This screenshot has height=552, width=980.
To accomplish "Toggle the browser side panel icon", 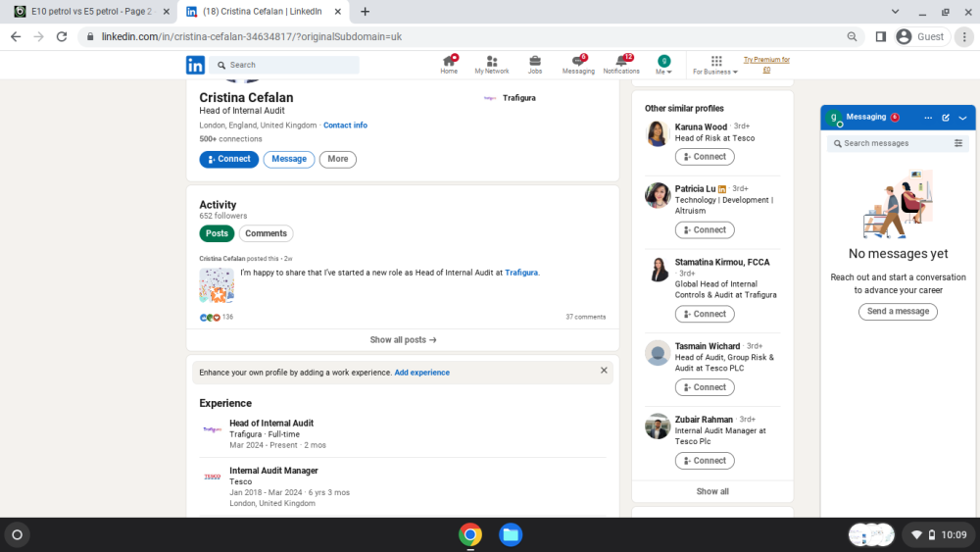I will (x=881, y=37).
